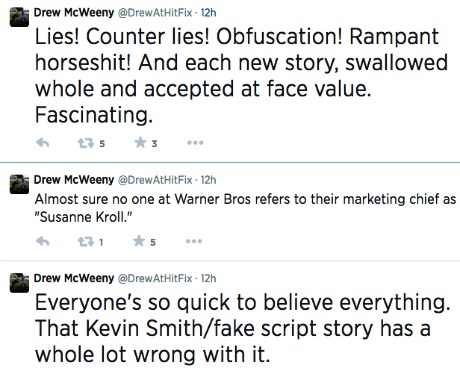Open @DrewAtHitFix handle on the second tweet

tap(155, 180)
